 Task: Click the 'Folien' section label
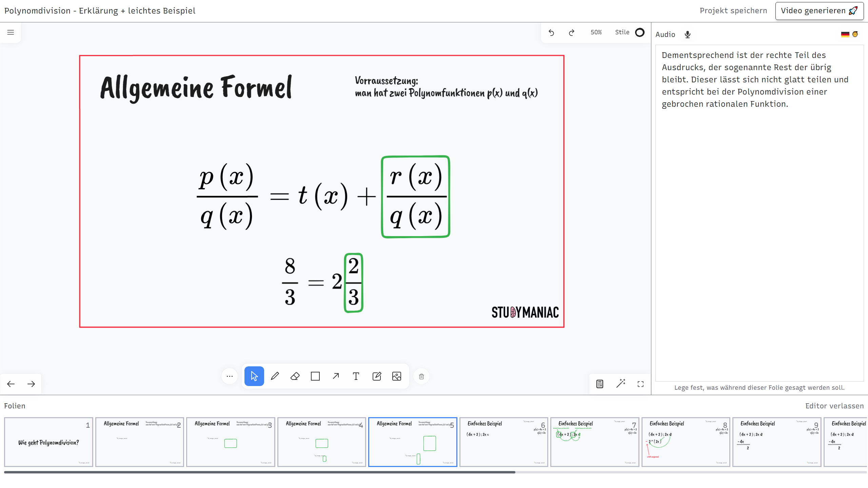tap(15, 406)
